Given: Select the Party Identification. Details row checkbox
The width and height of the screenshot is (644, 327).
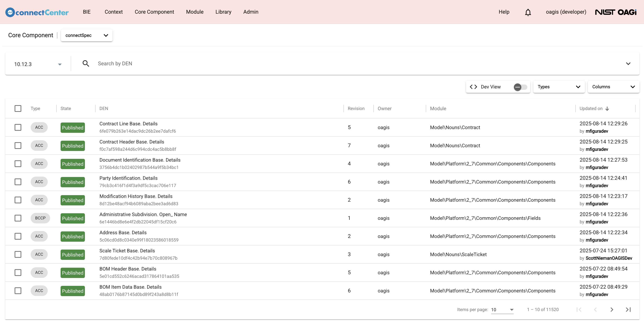Looking at the screenshot, I should tap(18, 182).
